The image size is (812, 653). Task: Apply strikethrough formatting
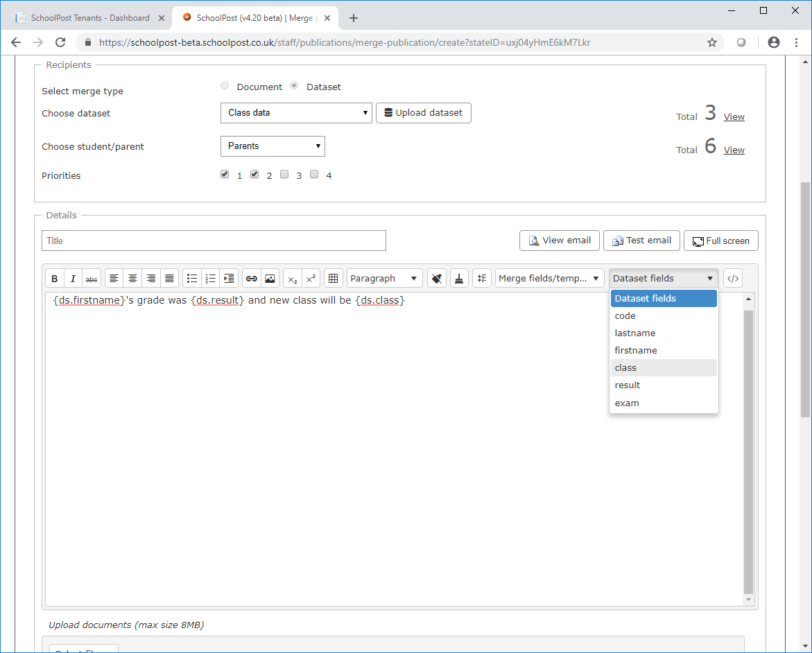[x=91, y=278]
